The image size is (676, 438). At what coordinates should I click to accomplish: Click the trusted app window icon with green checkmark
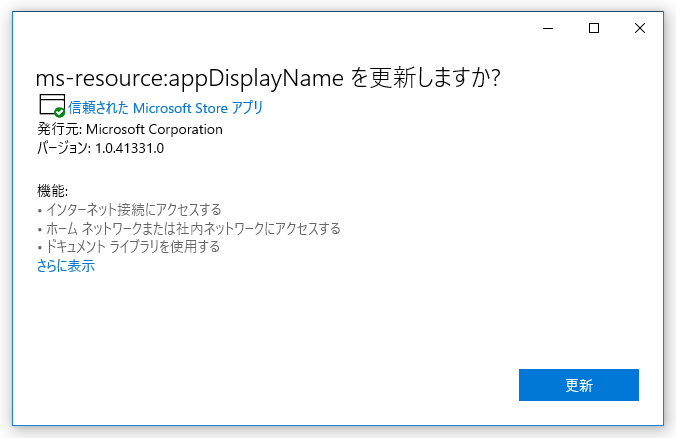(x=52, y=106)
